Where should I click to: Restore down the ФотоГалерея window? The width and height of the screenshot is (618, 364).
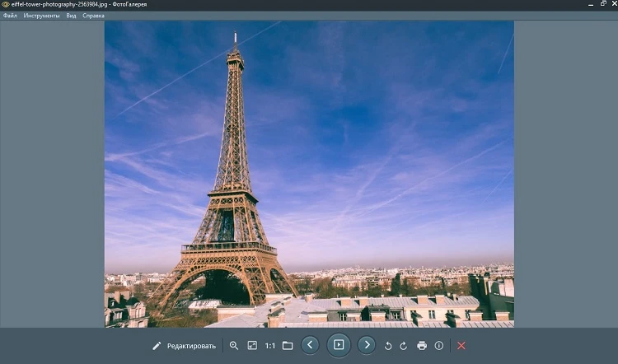[x=603, y=4]
